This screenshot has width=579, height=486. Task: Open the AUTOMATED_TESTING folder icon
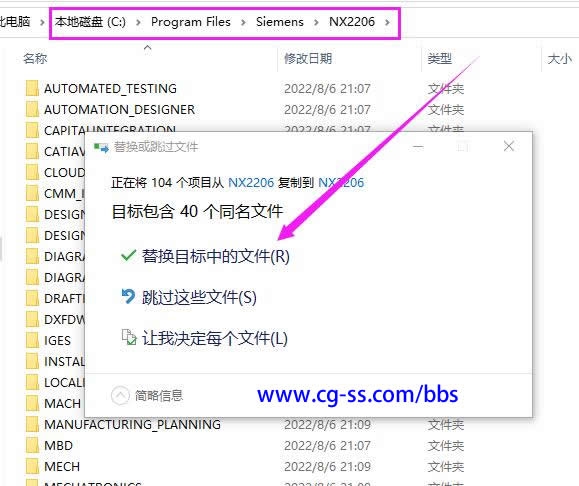(x=32, y=89)
